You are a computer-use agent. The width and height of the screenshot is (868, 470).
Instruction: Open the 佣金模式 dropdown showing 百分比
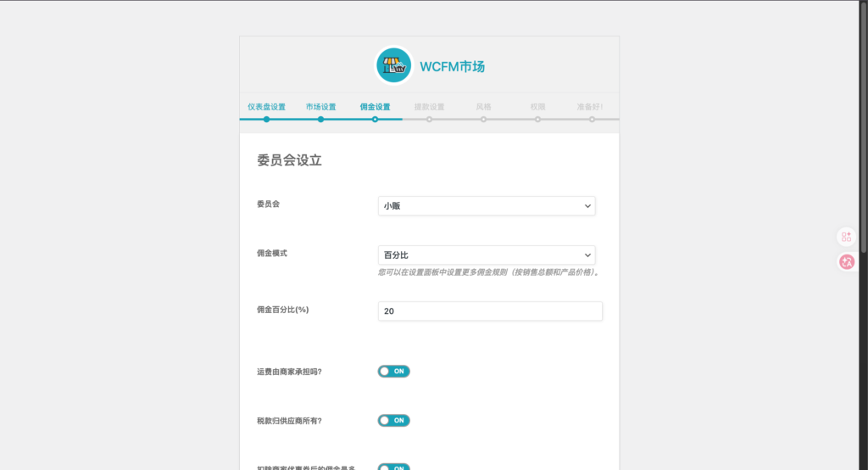pyautogui.click(x=487, y=255)
